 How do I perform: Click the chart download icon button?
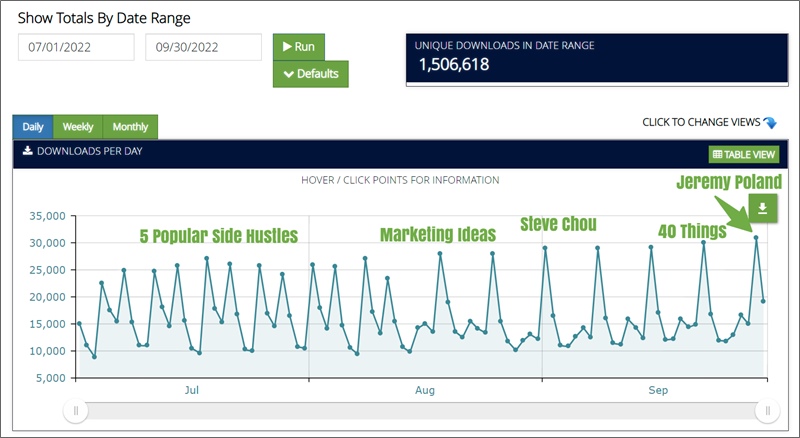(763, 208)
